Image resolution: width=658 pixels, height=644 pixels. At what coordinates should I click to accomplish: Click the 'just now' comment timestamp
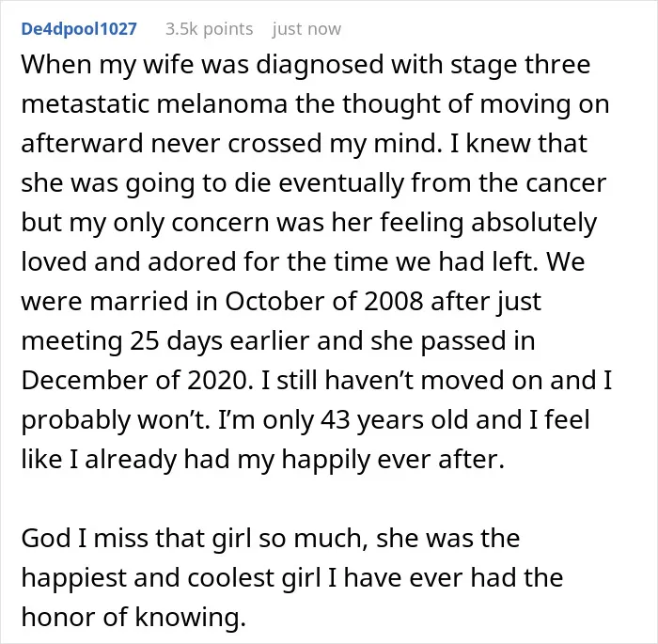[x=306, y=29]
